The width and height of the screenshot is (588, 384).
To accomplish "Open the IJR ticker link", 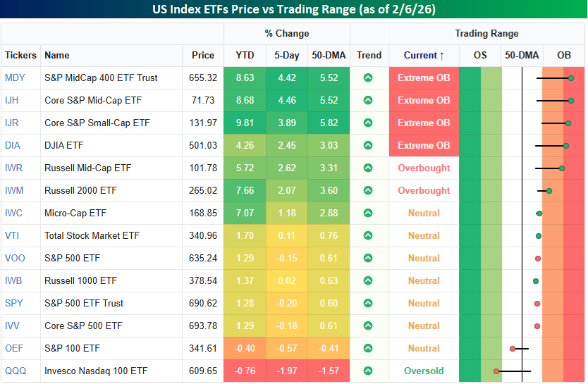I will [13, 123].
